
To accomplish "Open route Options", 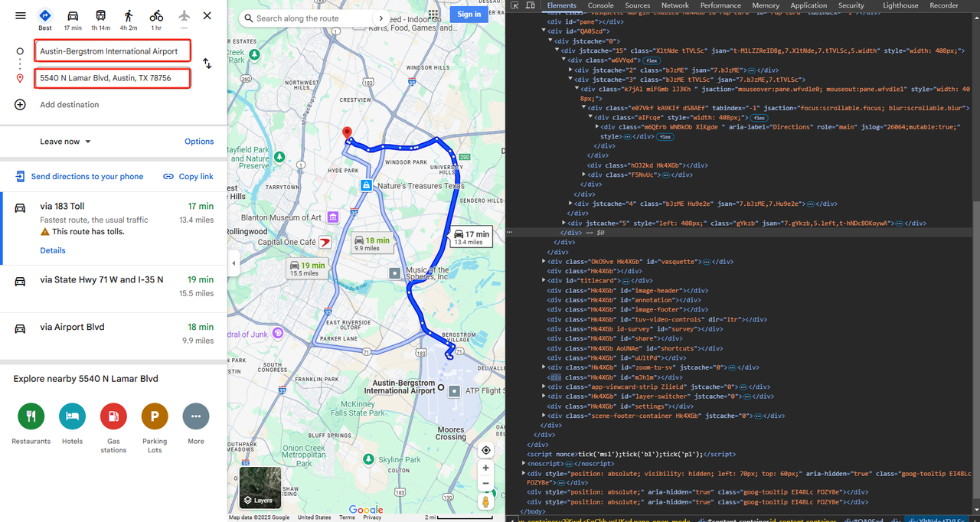I will [199, 142].
